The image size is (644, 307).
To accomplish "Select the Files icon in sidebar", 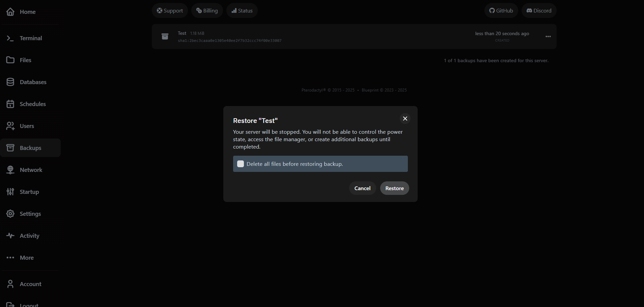I will point(10,60).
